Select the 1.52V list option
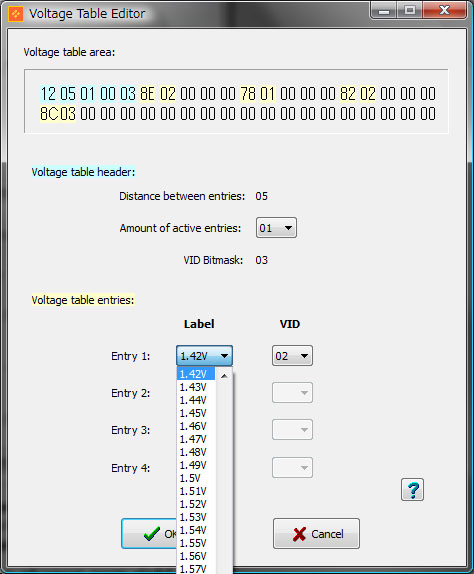 click(x=196, y=504)
